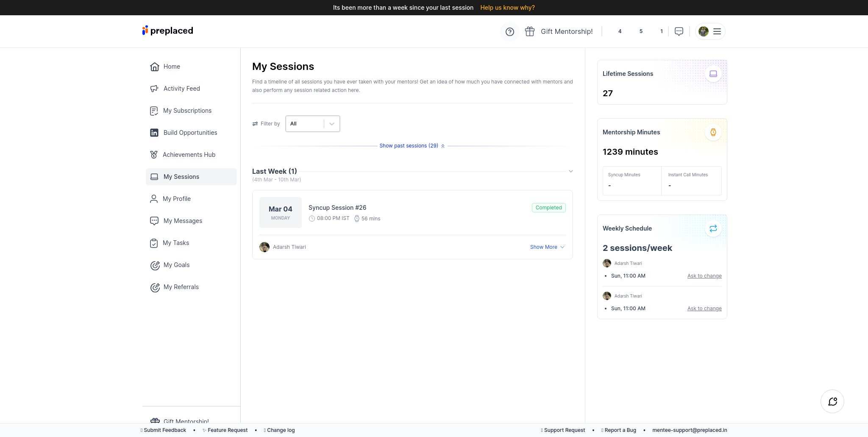Viewport: 868px width, 437px height.
Task: Click the Mentorship Minutes watch icon
Action: tap(713, 132)
